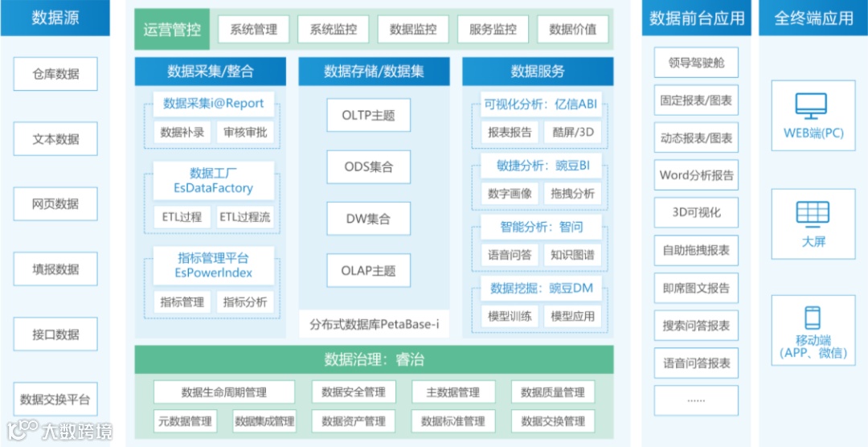Open 数据资产管理 box

pos(354,421)
